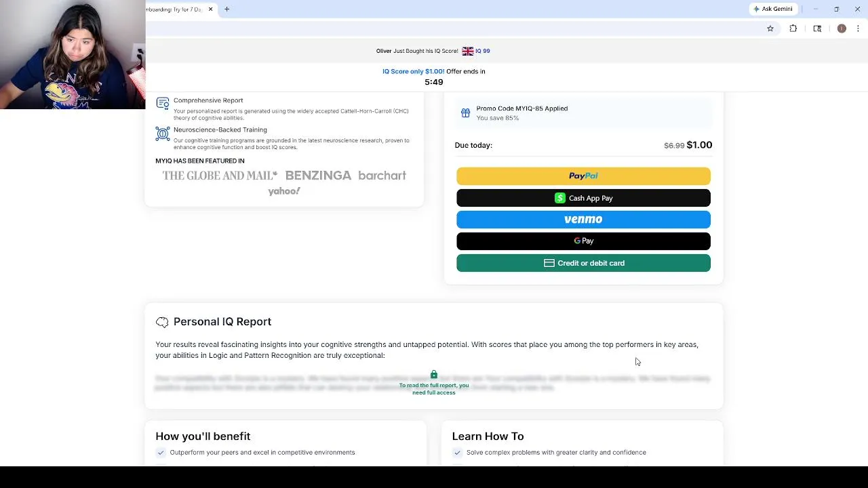Viewport: 868px width, 488px height.
Task: Click the 'Personal IQ Report' heading
Action: (x=222, y=322)
